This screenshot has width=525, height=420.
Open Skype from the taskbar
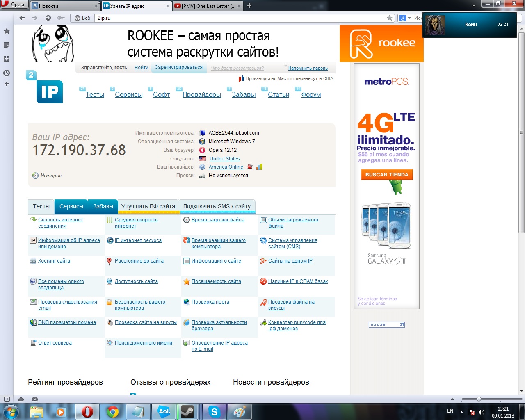point(214,411)
